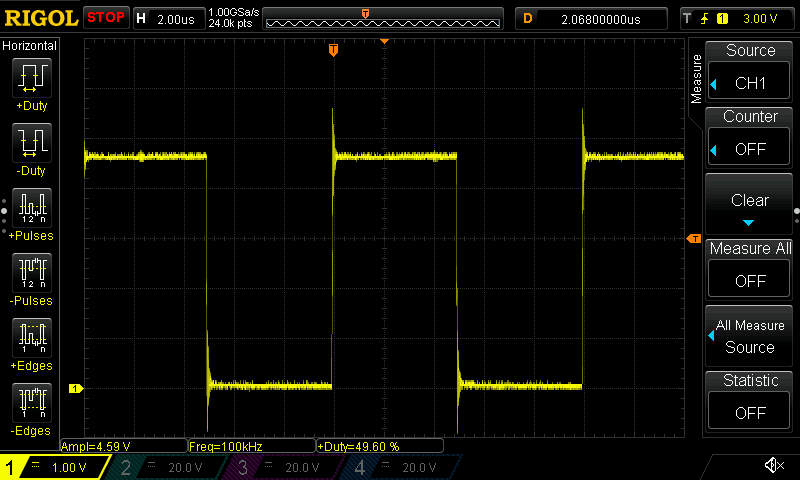Select the +Pulses measurement icon
Viewport: 800px width, 480px height.
point(32,208)
